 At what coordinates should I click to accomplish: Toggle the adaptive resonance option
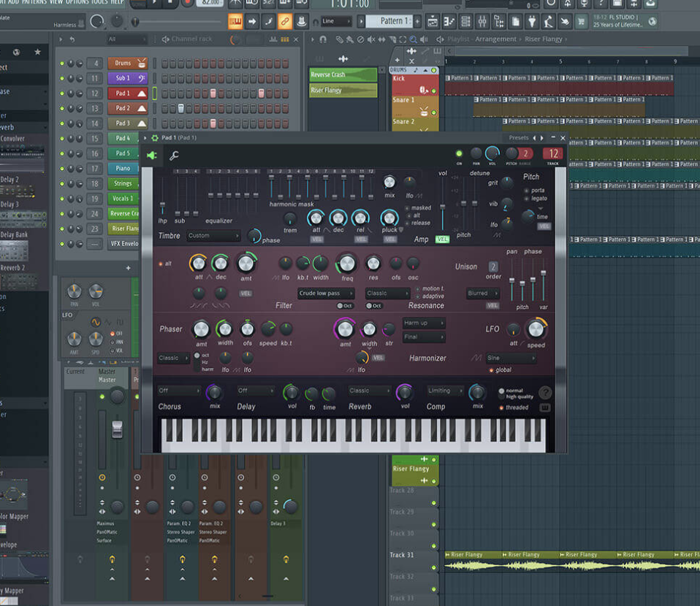[418, 296]
